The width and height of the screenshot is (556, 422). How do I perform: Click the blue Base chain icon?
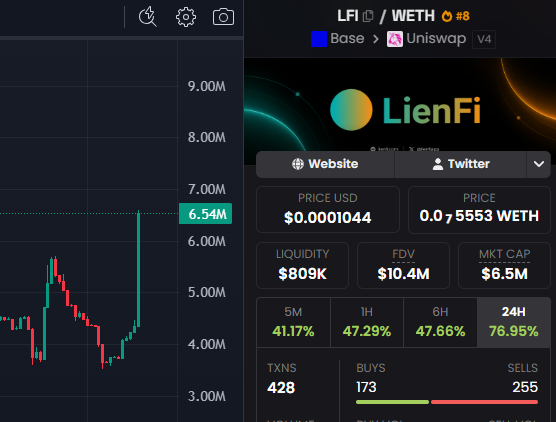click(319, 39)
